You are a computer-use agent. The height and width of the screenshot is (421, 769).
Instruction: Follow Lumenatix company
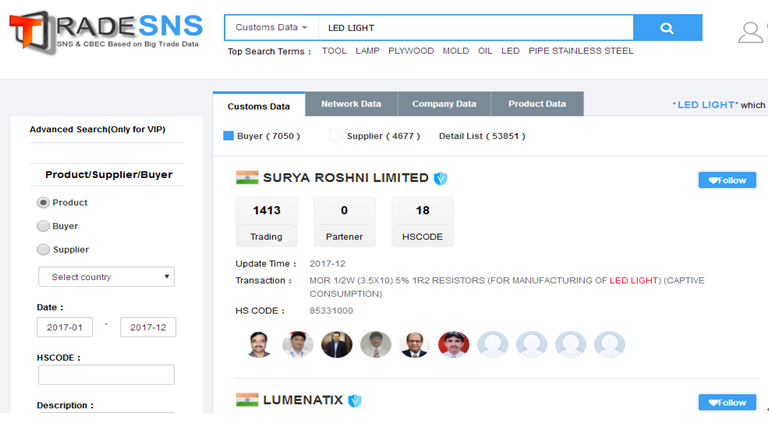point(727,402)
